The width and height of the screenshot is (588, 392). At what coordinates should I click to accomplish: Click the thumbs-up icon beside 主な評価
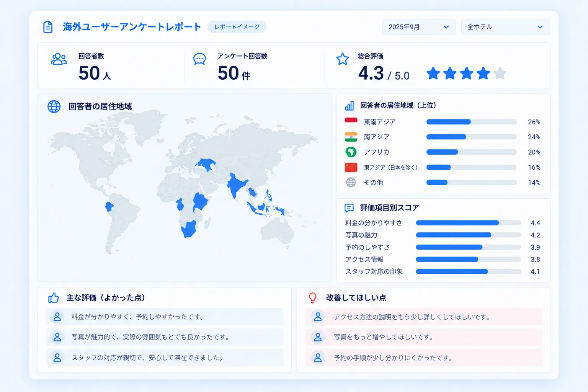pos(54,297)
